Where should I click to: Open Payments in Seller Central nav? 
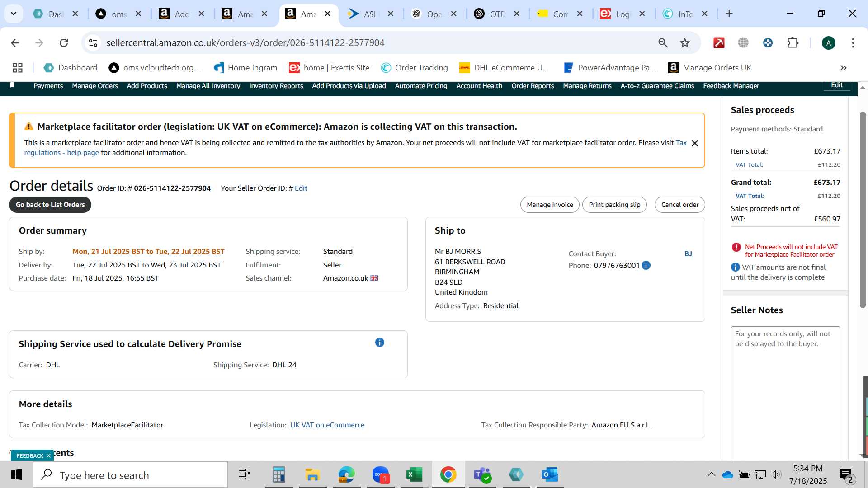click(48, 86)
